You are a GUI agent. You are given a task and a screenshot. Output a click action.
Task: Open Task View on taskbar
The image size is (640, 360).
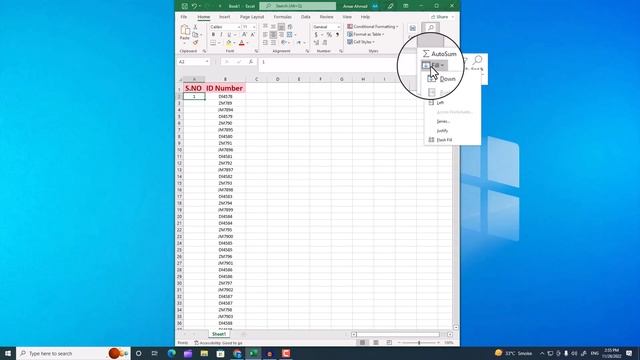tap(155, 353)
